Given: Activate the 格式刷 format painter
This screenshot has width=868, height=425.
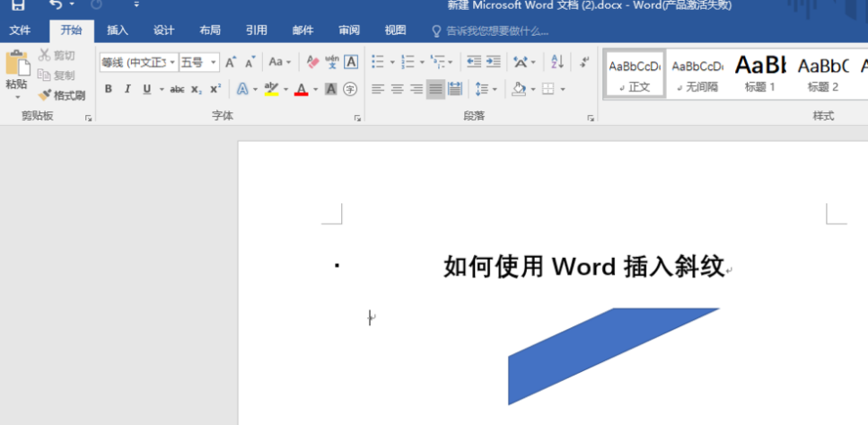Looking at the screenshot, I should [x=61, y=95].
